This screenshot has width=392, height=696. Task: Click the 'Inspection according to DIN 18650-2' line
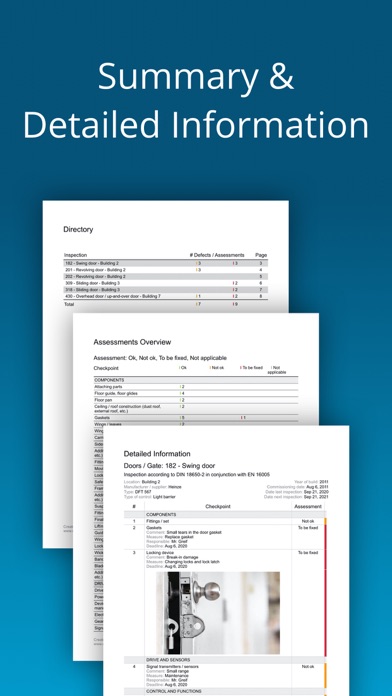coord(196,475)
